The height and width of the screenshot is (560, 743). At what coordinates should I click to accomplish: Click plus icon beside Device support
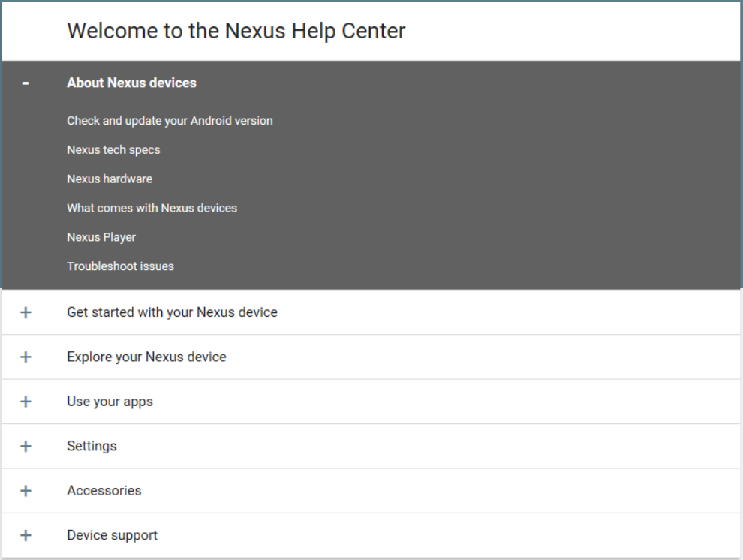26,535
